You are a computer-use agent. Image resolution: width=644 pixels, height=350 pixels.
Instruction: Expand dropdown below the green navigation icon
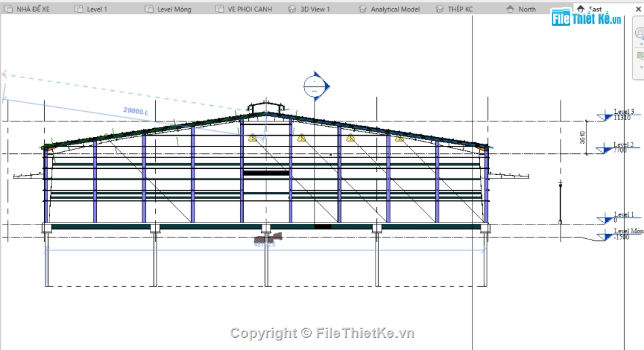click(641, 67)
